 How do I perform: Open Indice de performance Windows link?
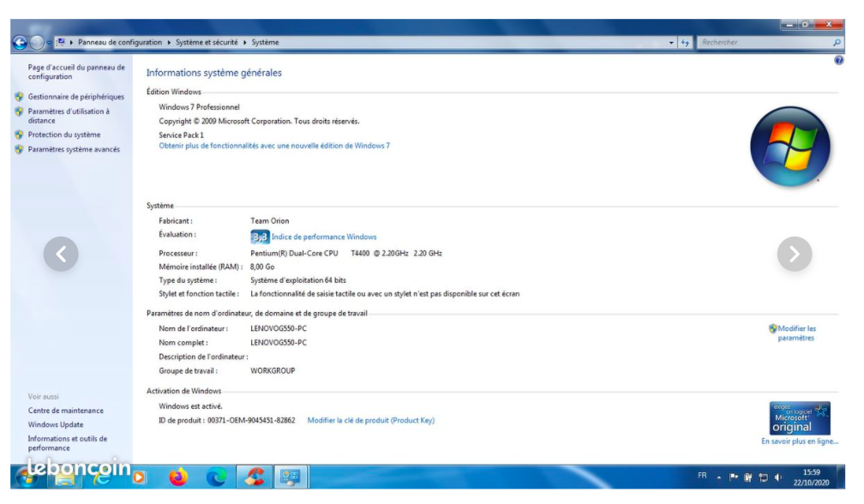point(324,237)
